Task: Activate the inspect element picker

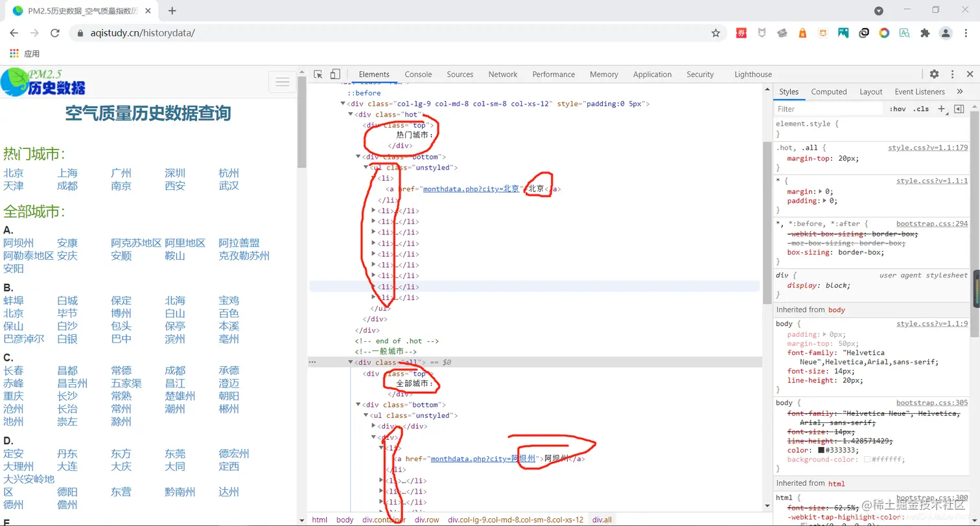Action: (318, 74)
